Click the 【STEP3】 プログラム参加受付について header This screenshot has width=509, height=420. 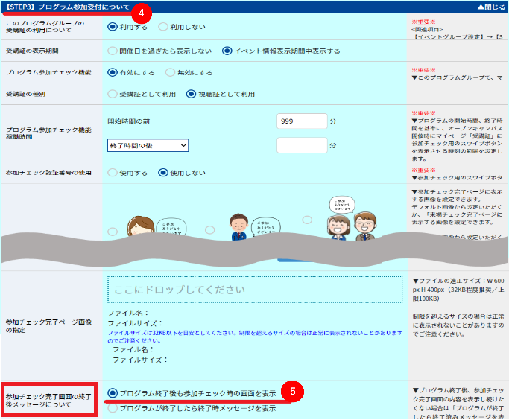(68, 7)
